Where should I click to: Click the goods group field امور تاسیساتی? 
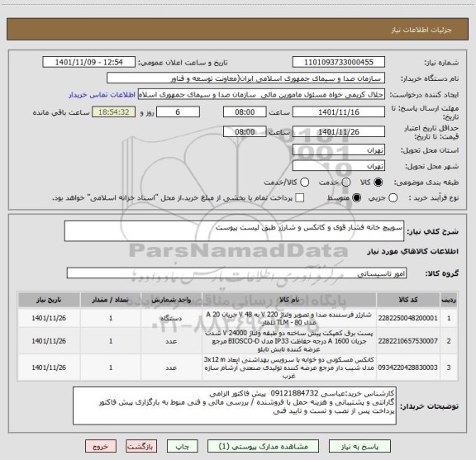pos(236,273)
